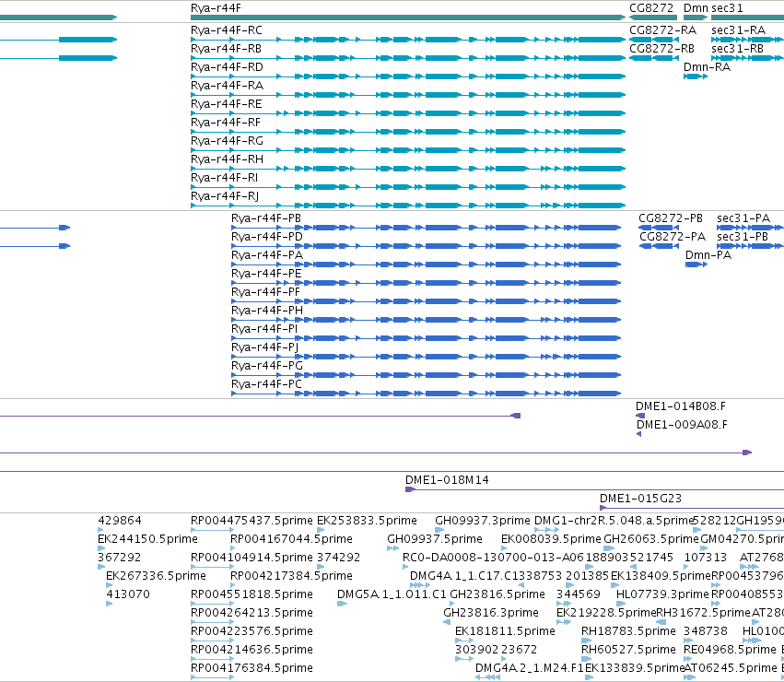The width and height of the screenshot is (784, 682).
Task: Click EST RH18783.5prime
Action: (x=628, y=632)
